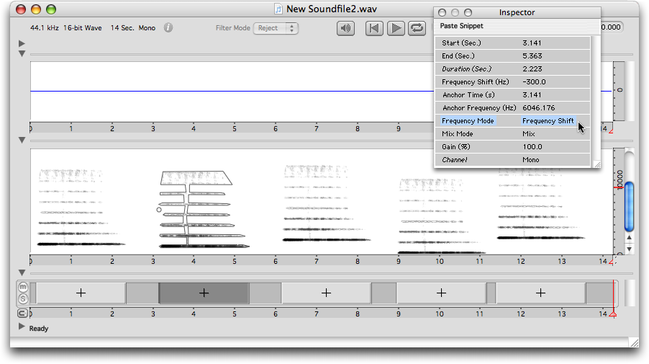
Task: Click the Inspector resize grip corner
Action: tap(596, 164)
